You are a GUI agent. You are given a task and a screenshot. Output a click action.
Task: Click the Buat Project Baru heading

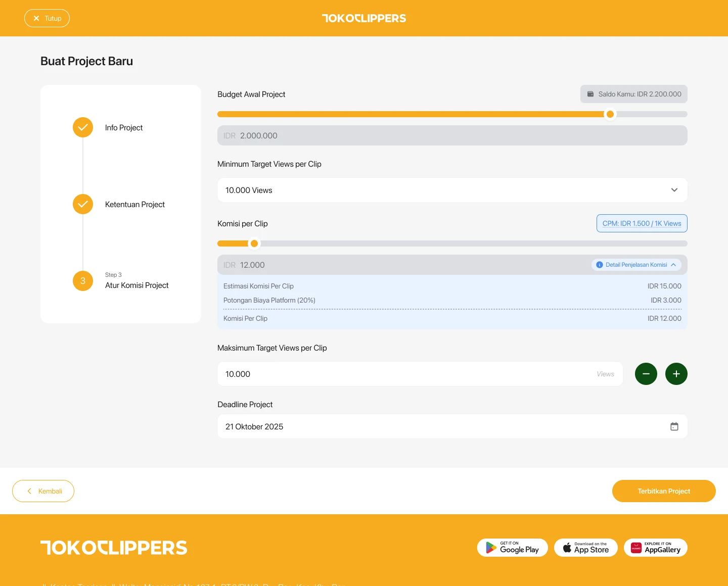pos(86,61)
